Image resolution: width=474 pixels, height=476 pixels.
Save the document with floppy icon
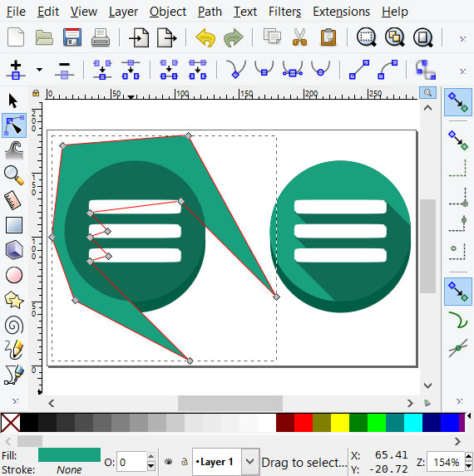click(x=72, y=37)
